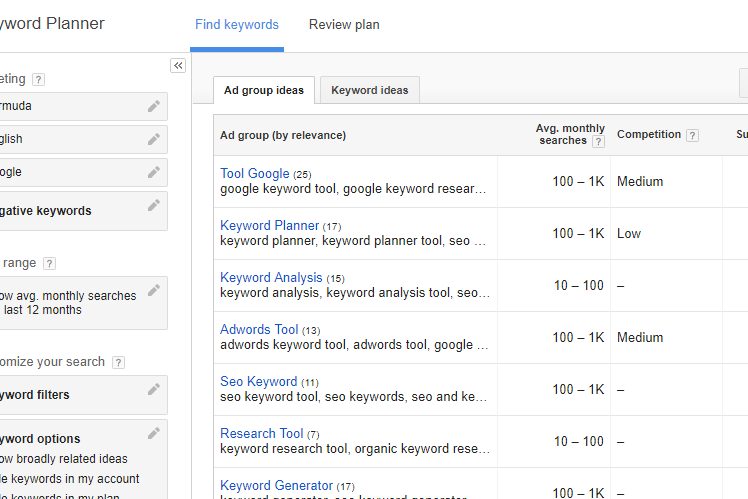Click Medium competition in Tool Google row
The image size is (748, 499).
[x=640, y=182]
